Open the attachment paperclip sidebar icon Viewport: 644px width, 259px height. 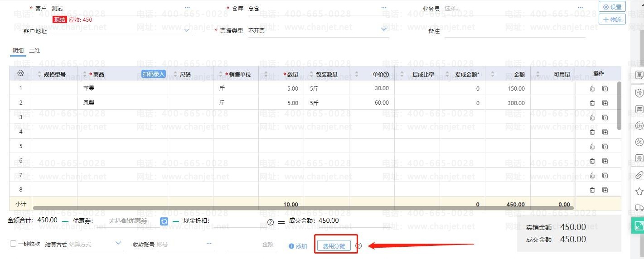(x=639, y=175)
